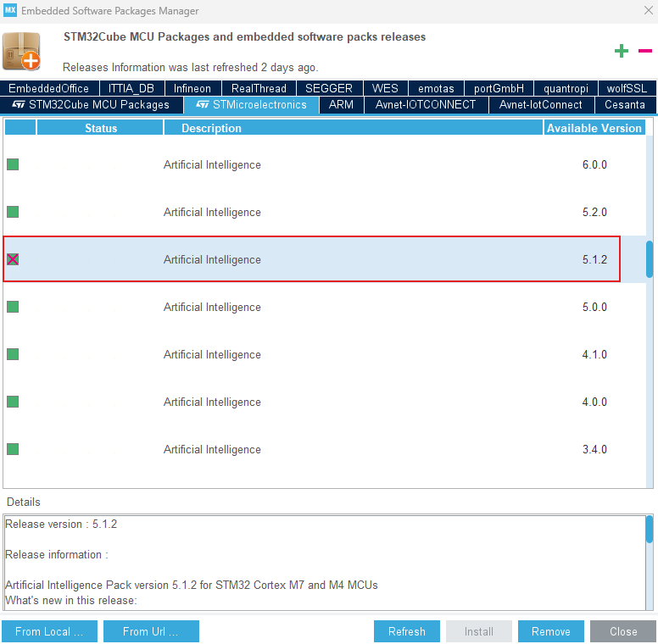Open the ARM tab
The image size is (658, 644).
coord(341,104)
